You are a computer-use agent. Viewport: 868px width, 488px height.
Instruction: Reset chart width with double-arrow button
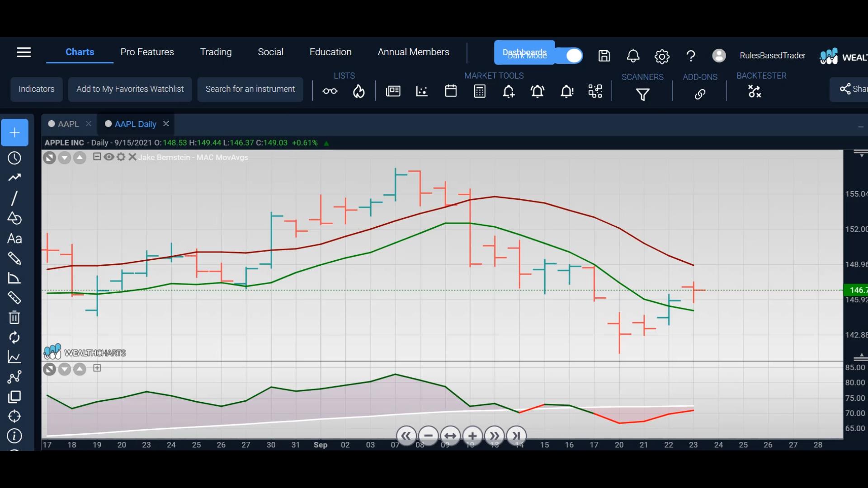pos(450,436)
